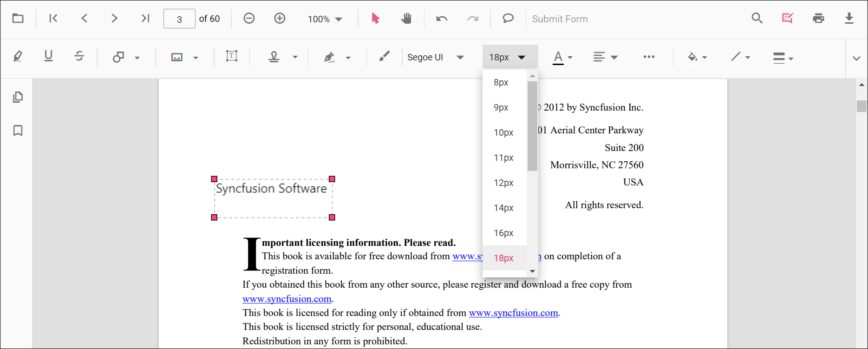Open the Segoe UI font family dropdown
868x349 pixels.
pos(435,57)
